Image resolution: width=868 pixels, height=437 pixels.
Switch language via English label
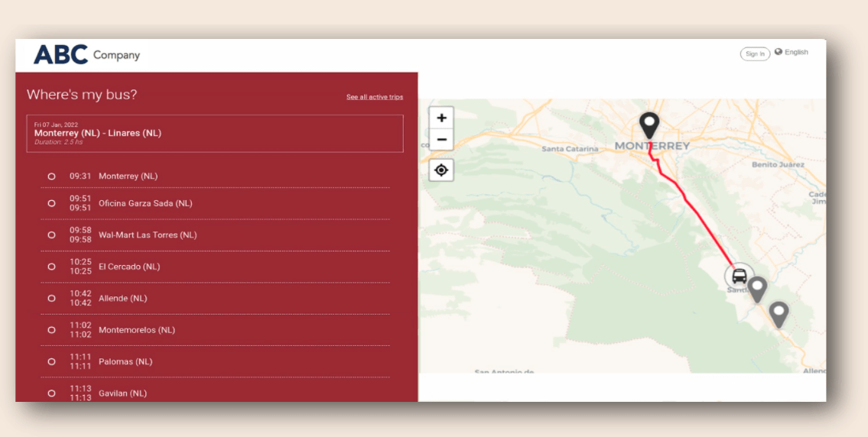(796, 52)
